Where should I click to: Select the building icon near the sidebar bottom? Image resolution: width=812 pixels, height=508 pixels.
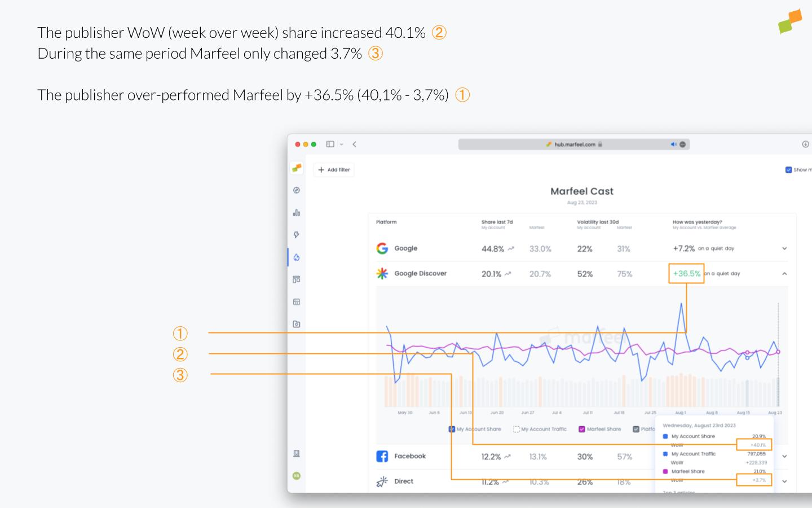pyautogui.click(x=297, y=454)
